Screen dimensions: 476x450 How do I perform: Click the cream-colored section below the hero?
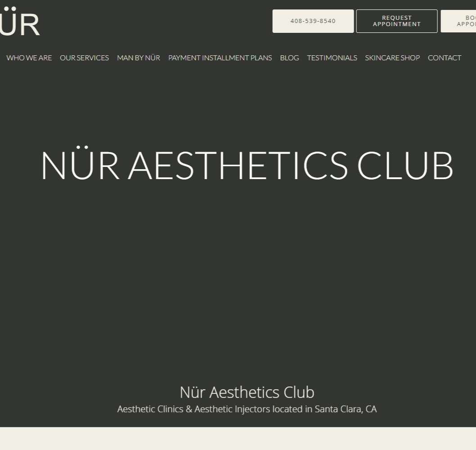tap(238, 439)
